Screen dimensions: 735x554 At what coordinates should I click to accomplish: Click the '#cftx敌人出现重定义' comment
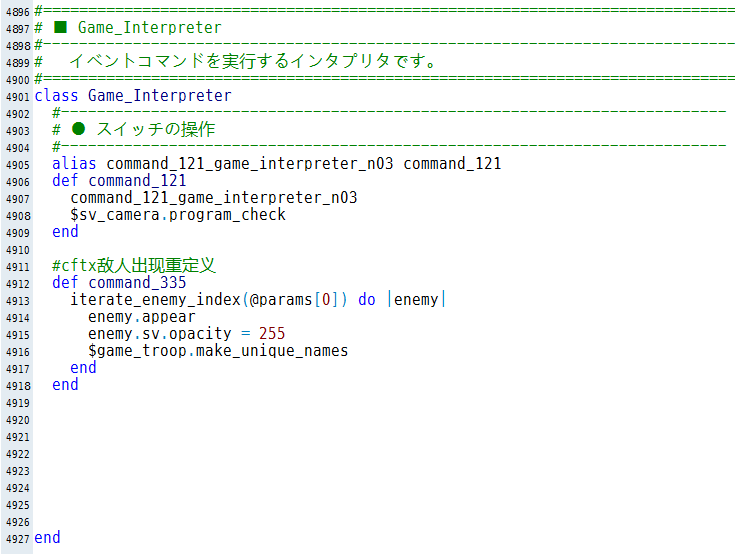tap(134, 266)
